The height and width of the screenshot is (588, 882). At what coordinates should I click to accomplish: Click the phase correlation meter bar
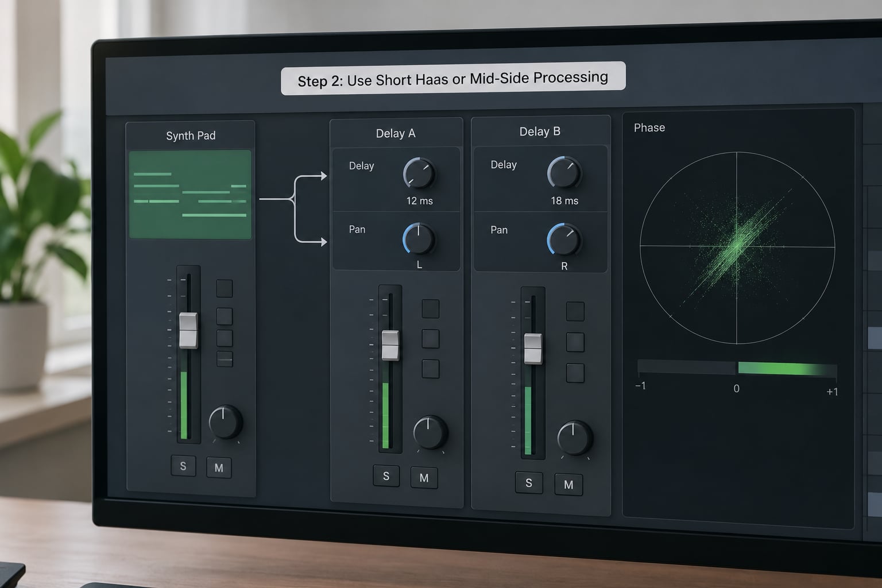tap(737, 368)
